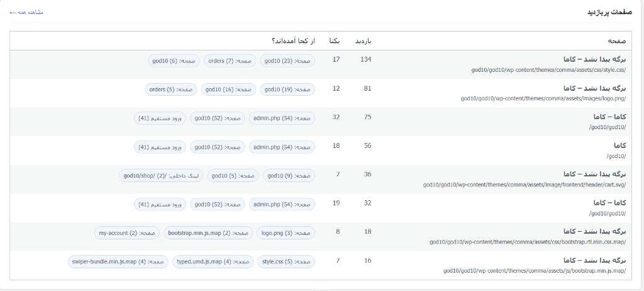Click the 'typed.umd.js.map (4)' referrer badge

[x=213, y=262]
